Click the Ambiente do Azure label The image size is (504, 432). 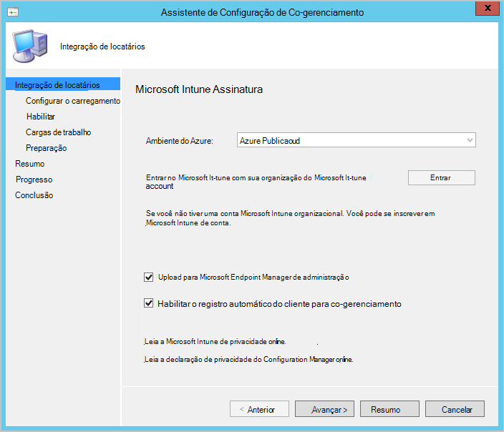180,141
